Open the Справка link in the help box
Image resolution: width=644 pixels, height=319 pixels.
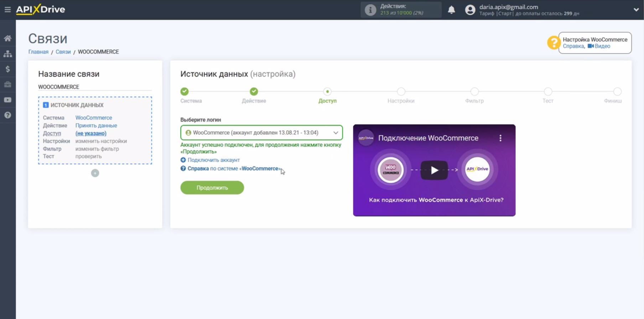tap(573, 46)
